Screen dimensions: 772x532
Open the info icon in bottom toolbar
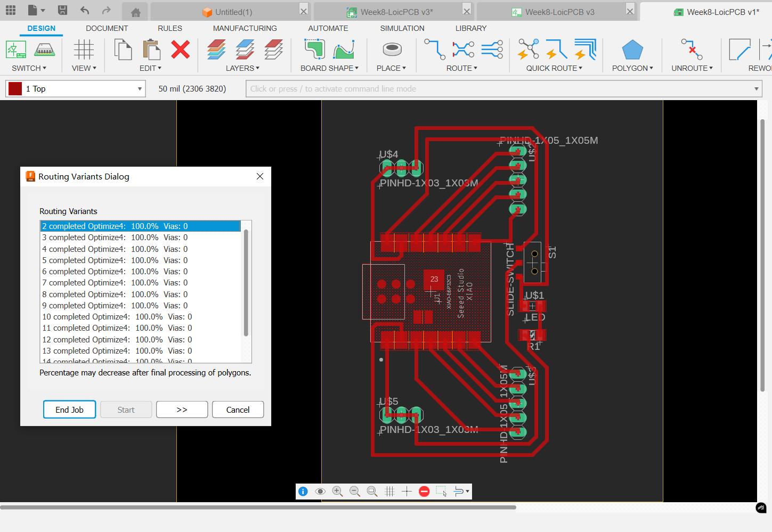click(x=303, y=492)
